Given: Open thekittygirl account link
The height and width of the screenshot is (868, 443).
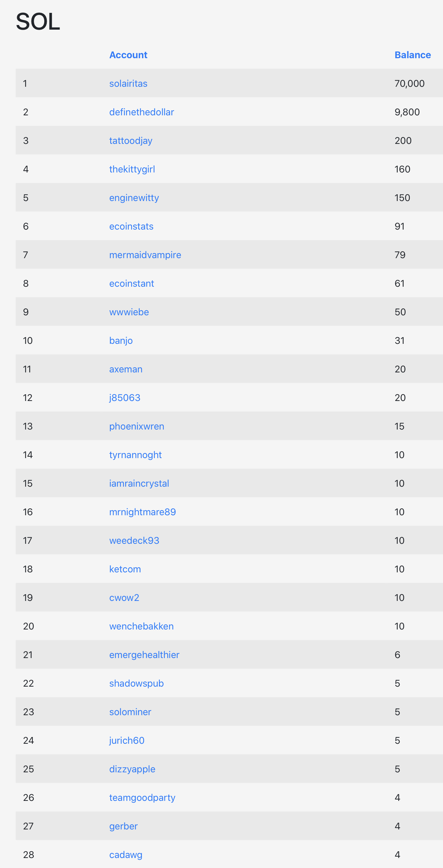Looking at the screenshot, I should [x=132, y=169].
